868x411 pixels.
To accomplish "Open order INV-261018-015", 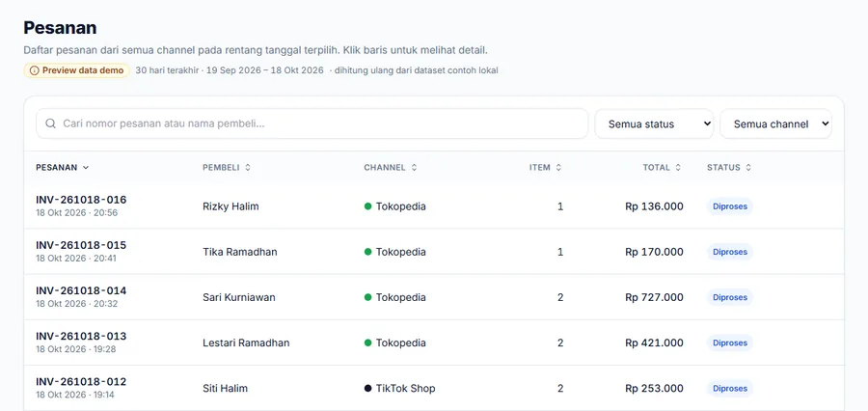I will 81,245.
